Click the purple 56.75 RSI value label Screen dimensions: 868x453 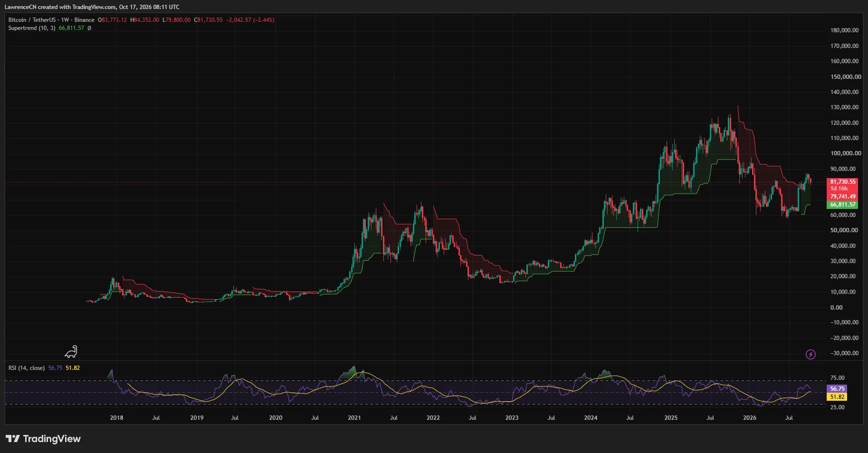(x=837, y=389)
